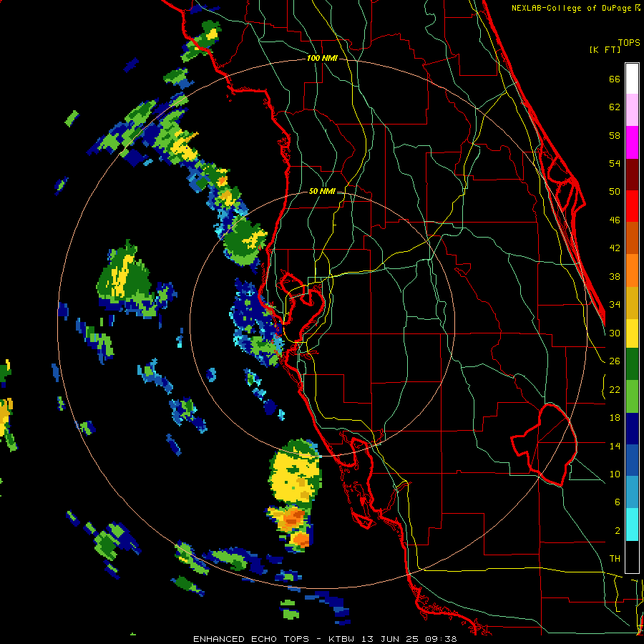Click the magenta legend swatch

pos(632,142)
